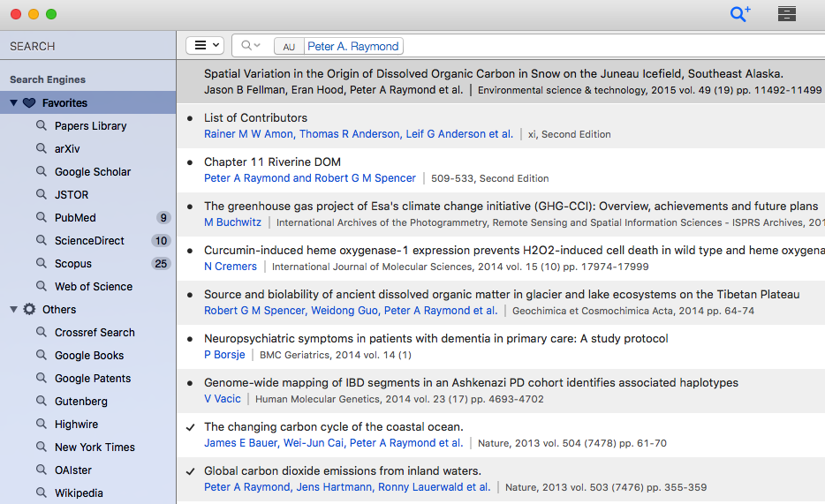The width and height of the screenshot is (825, 504).
Task: Select the List of Contributors result title
Action: tap(255, 117)
